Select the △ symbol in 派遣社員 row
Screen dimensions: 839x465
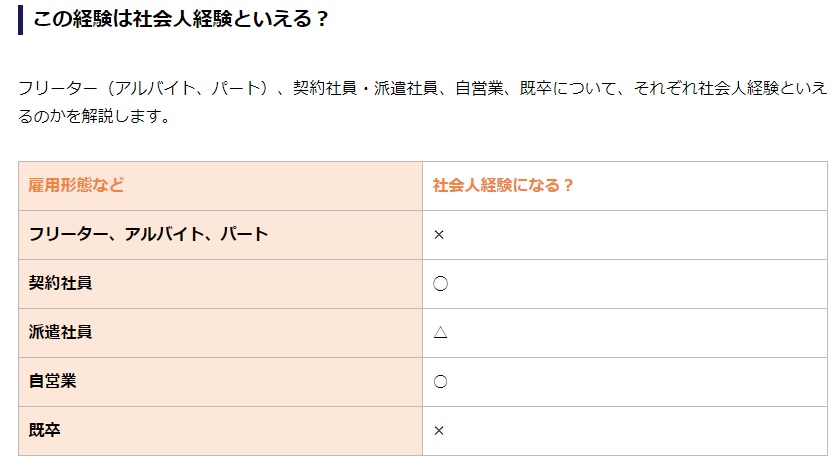(440, 333)
